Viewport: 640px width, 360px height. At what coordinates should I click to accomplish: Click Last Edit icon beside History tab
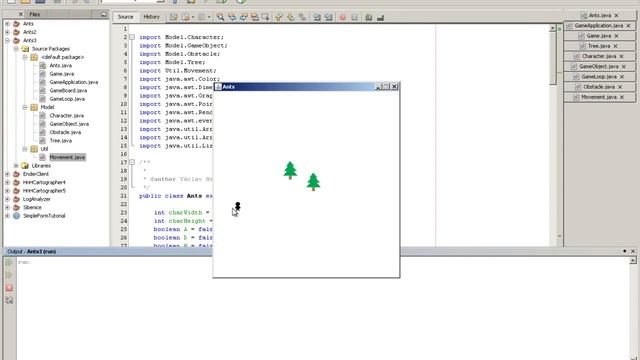pos(173,17)
